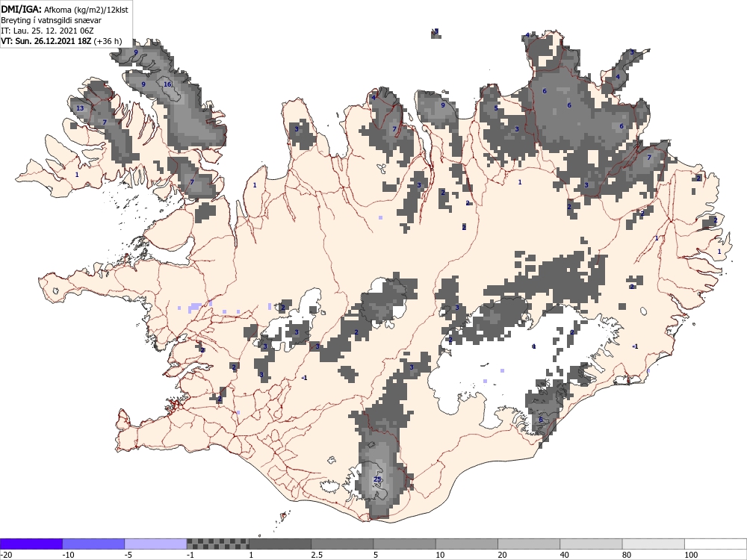
Task: Click the gray 2.5 to 5 legend swatch
Action: [x=343, y=544]
